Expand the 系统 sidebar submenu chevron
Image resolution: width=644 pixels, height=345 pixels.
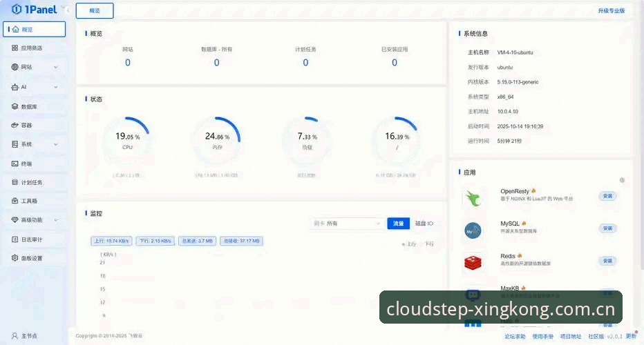point(56,144)
